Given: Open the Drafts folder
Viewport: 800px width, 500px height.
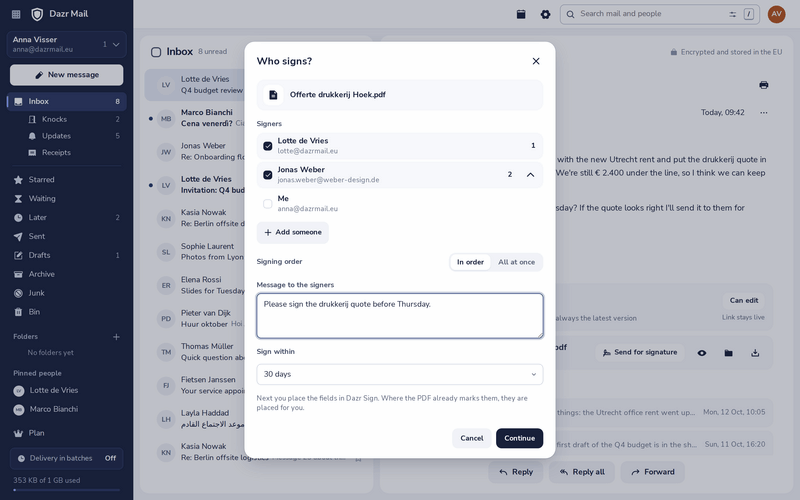Looking at the screenshot, I should (x=66, y=255).
